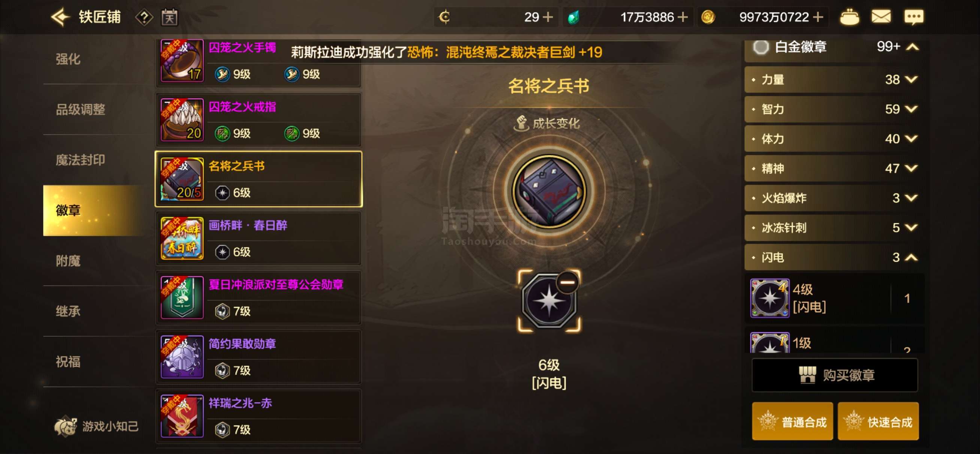Viewport: 980px width, 454px height.
Task: Expand the 火焰爆炸 emblem list
Action: tap(911, 198)
